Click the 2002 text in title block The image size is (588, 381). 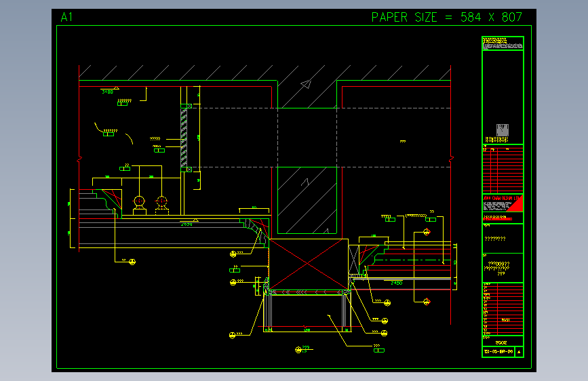[501, 343]
